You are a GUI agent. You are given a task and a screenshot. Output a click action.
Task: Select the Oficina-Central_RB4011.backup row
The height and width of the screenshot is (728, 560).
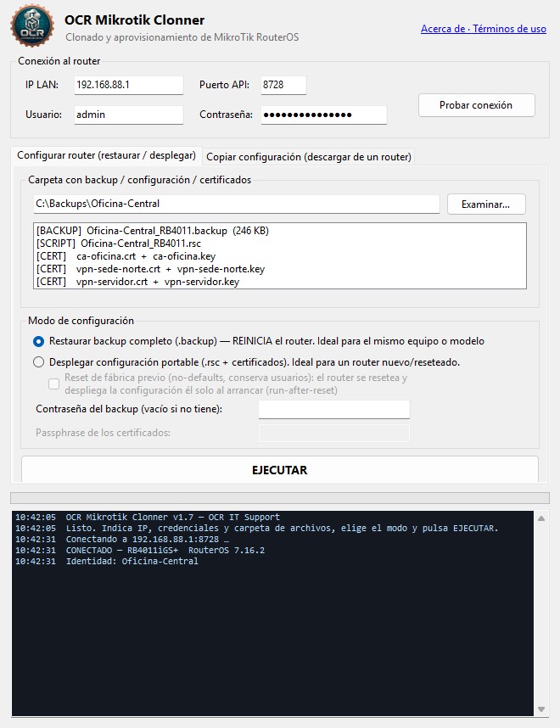point(279,231)
